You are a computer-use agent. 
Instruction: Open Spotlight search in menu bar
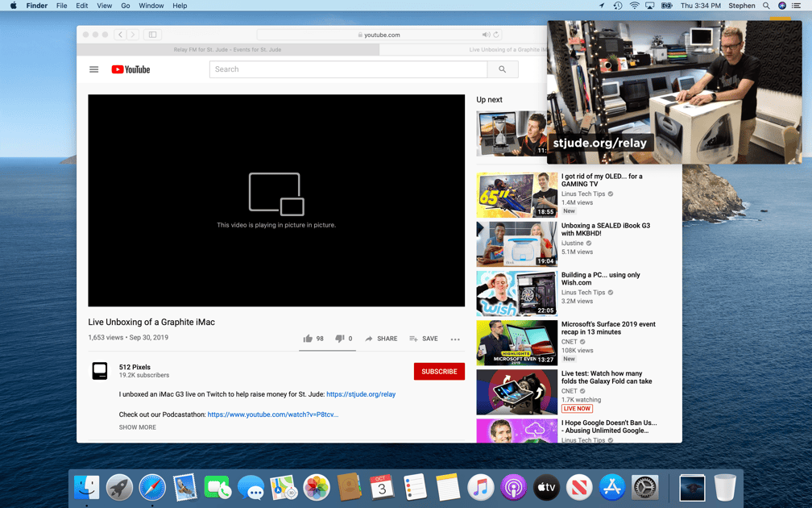[766, 6]
